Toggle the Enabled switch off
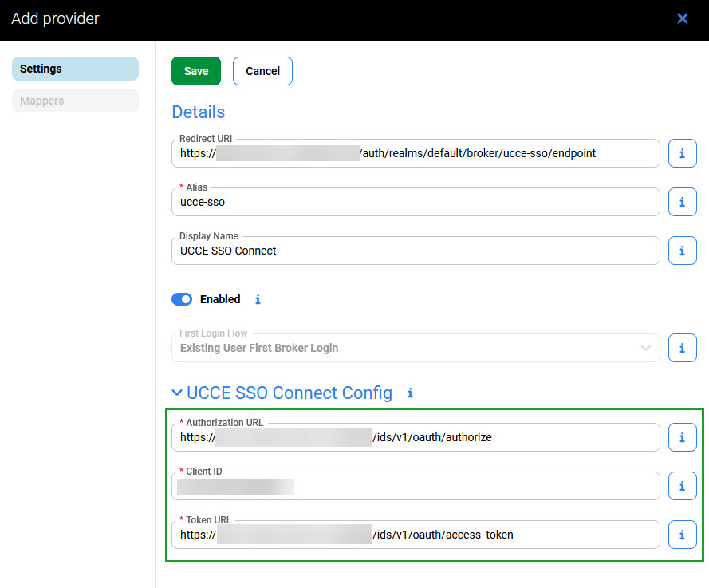The width and height of the screenshot is (709, 588). click(x=182, y=299)
